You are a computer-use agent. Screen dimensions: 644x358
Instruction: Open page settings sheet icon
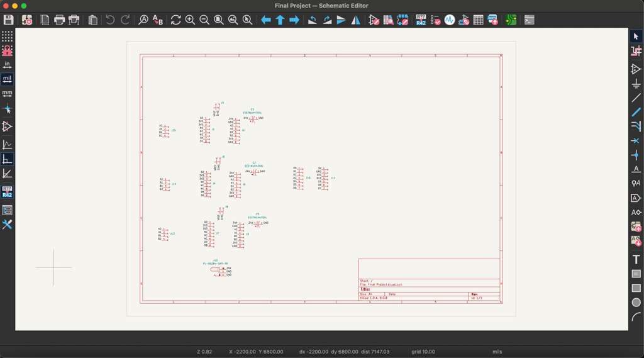[45, 20]
